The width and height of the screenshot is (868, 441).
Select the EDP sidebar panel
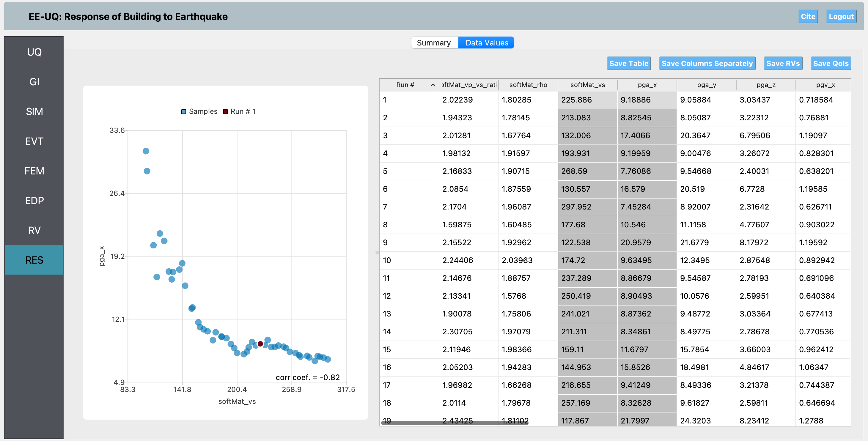tap(34, 201)
